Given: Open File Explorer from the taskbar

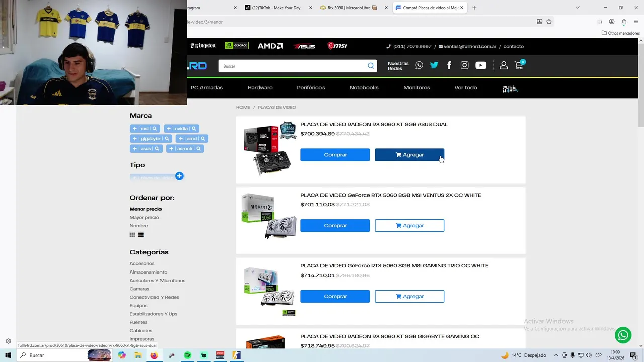Looking at the screenshot, I should [x=138, y=355].
